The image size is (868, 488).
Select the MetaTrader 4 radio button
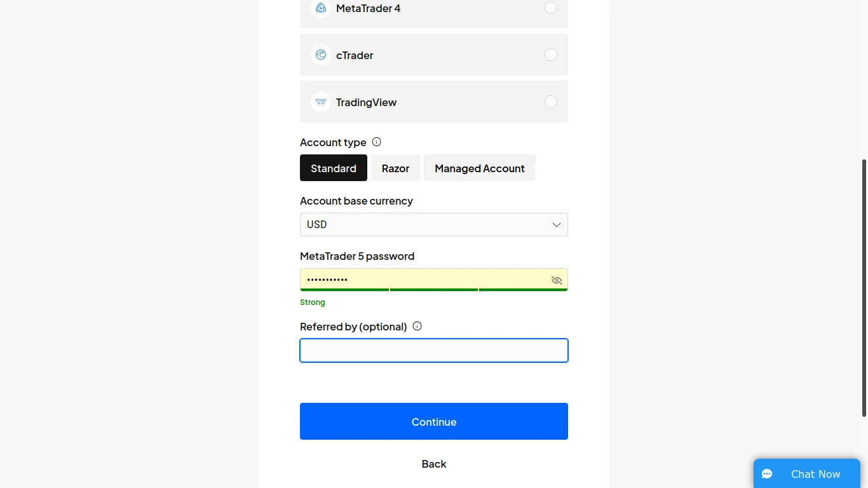[551, 8]
